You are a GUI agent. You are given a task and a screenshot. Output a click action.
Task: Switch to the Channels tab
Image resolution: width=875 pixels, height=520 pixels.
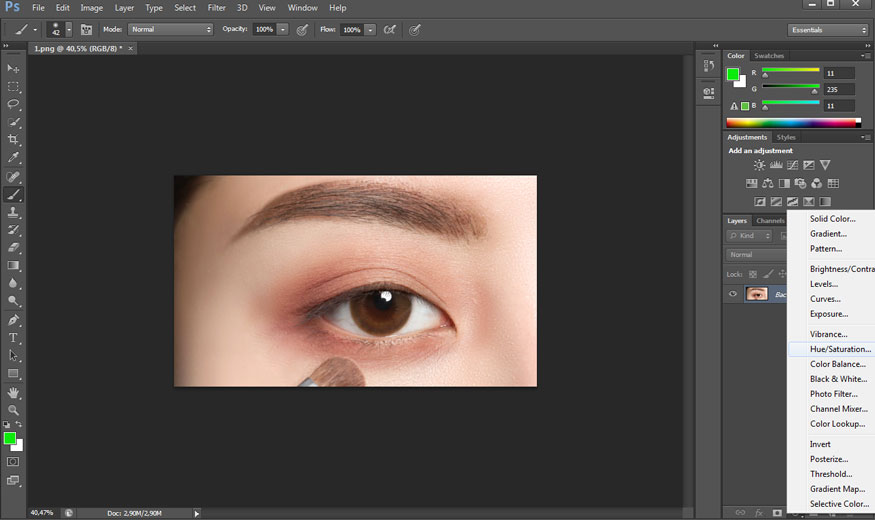[770, 221]
